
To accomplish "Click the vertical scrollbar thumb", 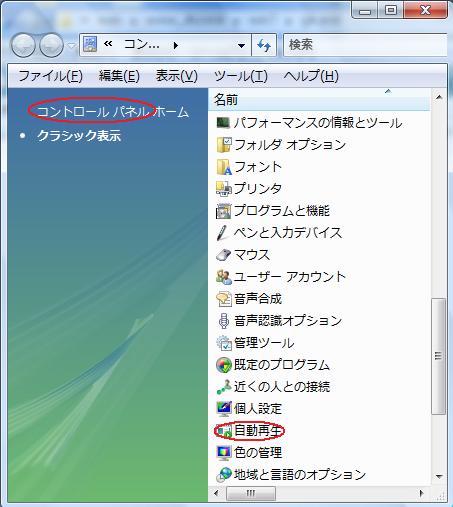I will pos(439,356).
